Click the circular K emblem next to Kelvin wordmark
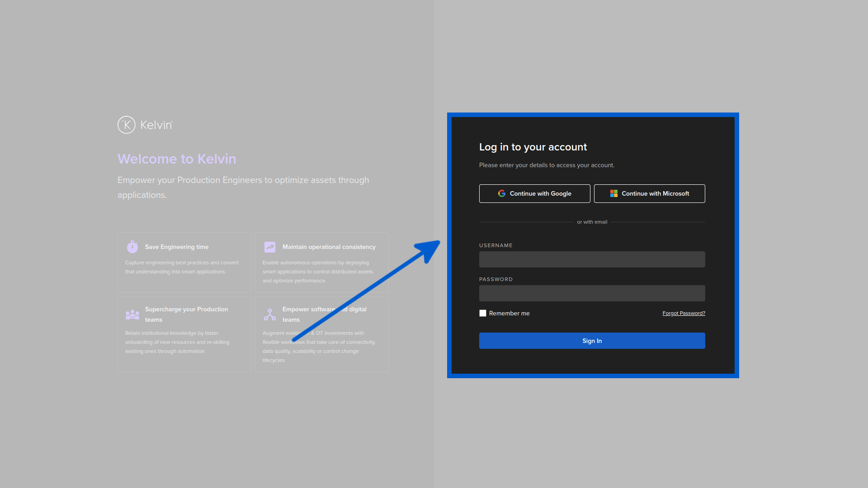This screenshot has width=868, height=488. point(127,125)
